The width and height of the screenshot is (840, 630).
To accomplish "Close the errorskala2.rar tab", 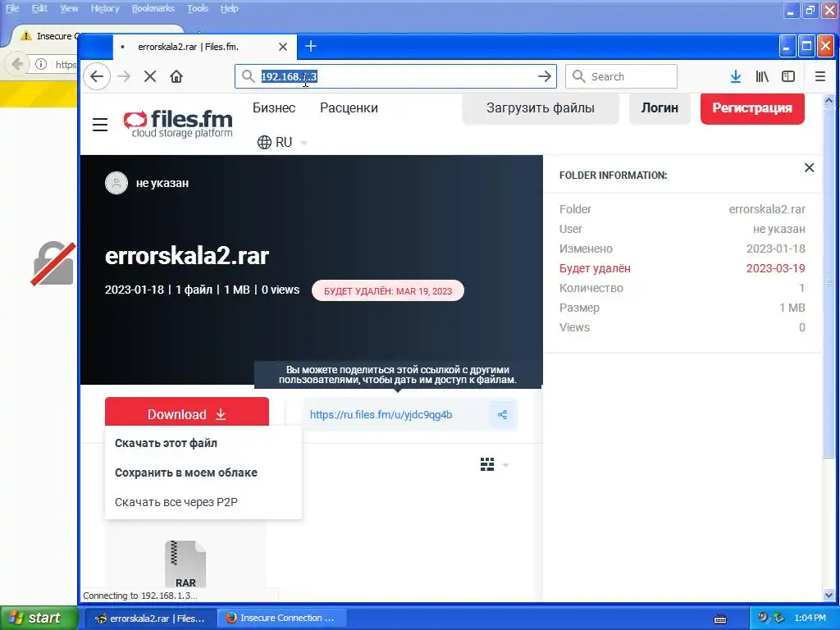I will 283,47.
